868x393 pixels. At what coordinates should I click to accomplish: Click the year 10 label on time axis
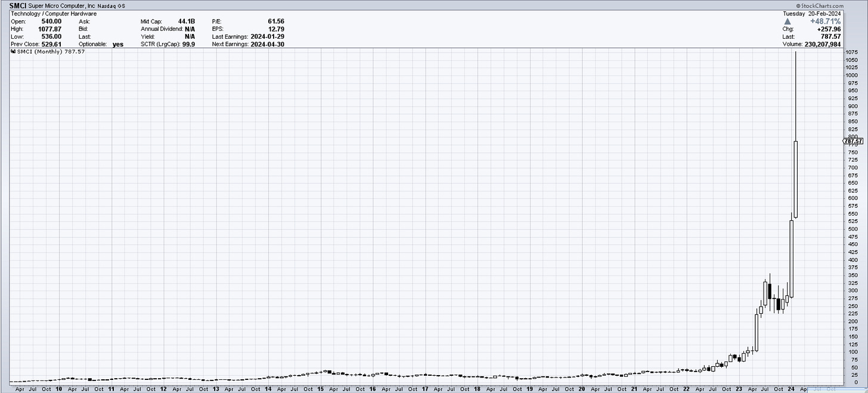pyautogui.click(x=58, y=388)
